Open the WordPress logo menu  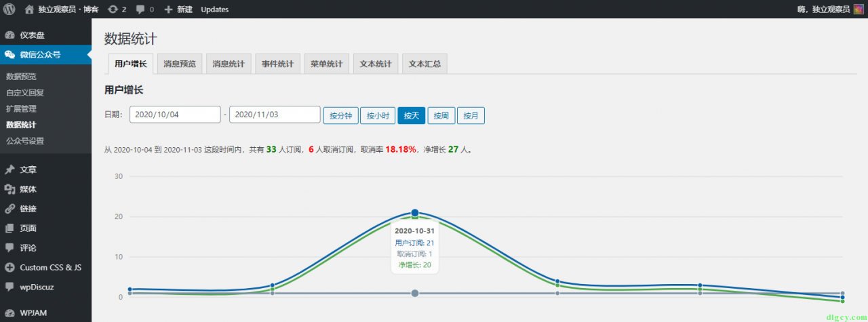[9, 9]
